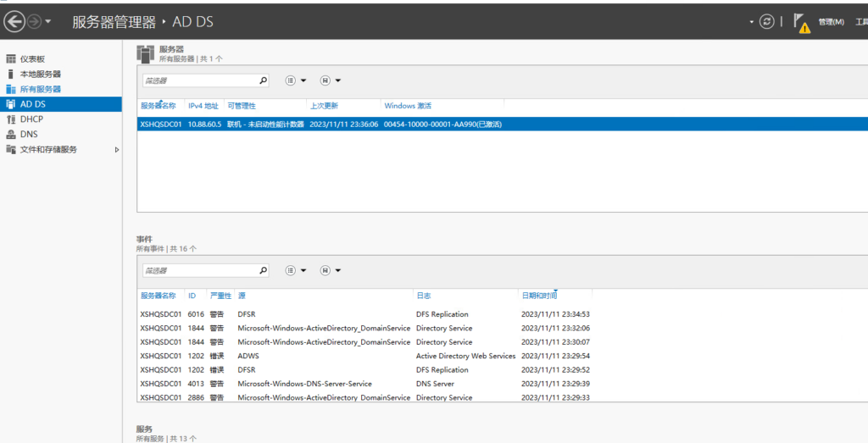This screenshot has width=868, height=443.
Task: Click the 服务器 tile header icon
Action: [146, 53]
